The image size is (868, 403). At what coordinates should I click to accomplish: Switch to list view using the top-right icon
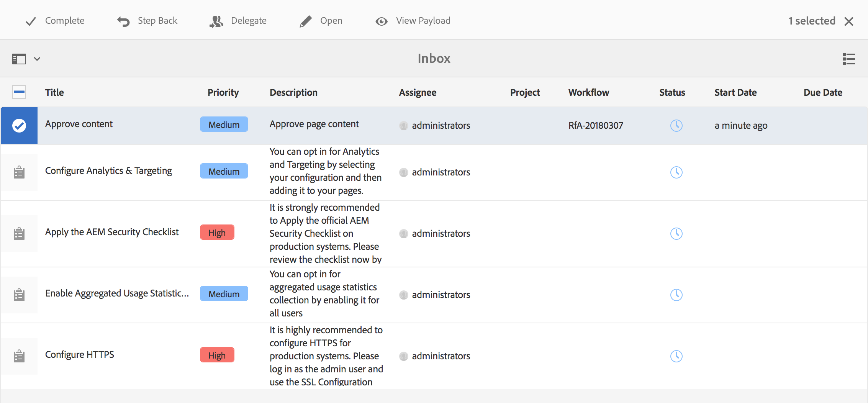(x=848, y=59)
